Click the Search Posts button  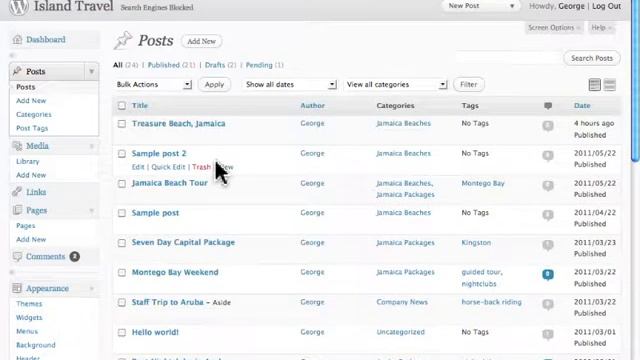pyautogui.click(x=592, y=58)
